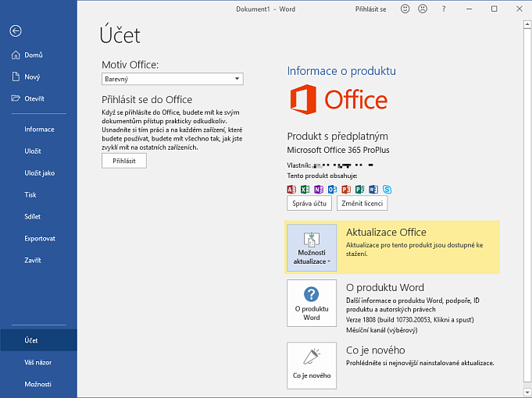Image resolution: width=532 pixels, height=398 pixels.
Task: Click the scrollbar up arrow
Action: coord(527,24)
